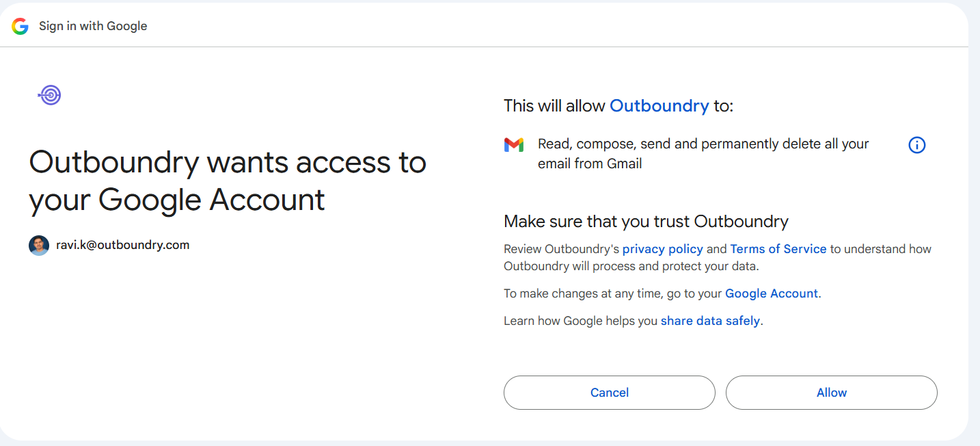The image size is (980, 446).
Task: Click the ravi.k@outboundry.com account email
Action: tap(123, 245)
